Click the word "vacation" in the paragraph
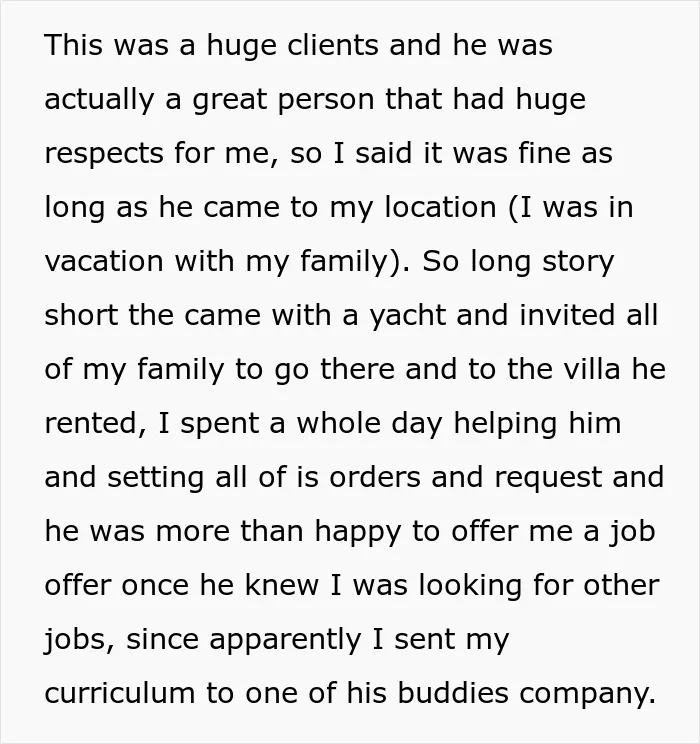The width and height of the screenshot is (700, 744). click(x=103, y=261)
